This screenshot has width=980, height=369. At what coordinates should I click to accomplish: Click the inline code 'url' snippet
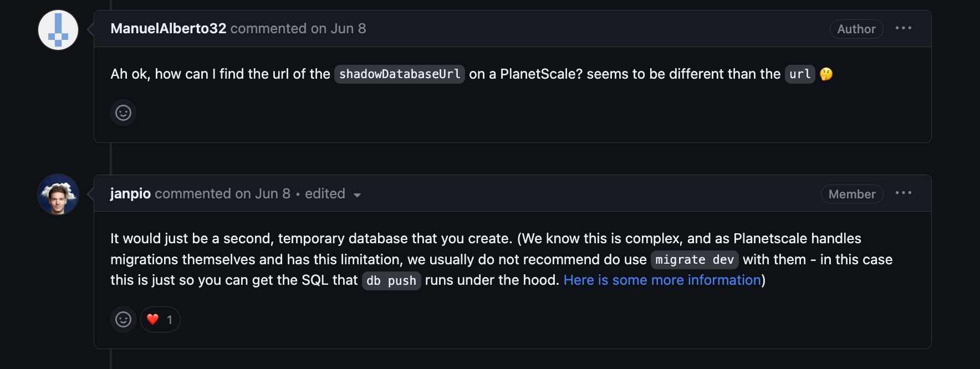799,74
